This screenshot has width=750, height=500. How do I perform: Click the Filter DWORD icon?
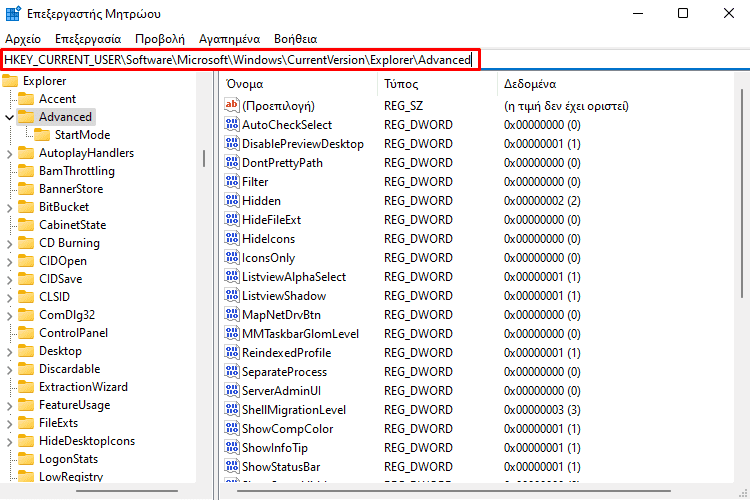click(232, 181)
